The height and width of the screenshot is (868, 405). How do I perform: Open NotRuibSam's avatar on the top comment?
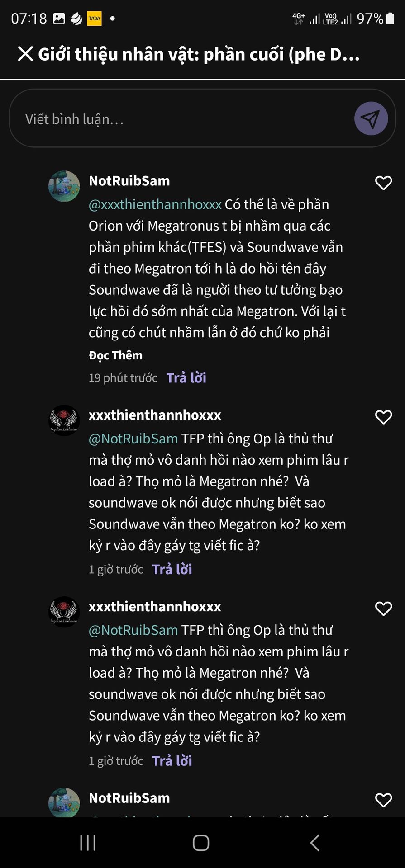click(64, 186)
